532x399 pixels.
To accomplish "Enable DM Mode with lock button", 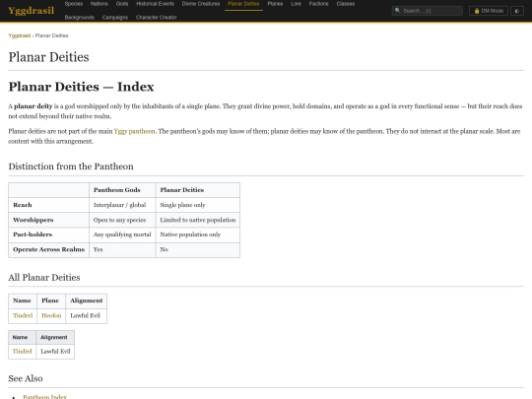I will (x=489, y=11).
